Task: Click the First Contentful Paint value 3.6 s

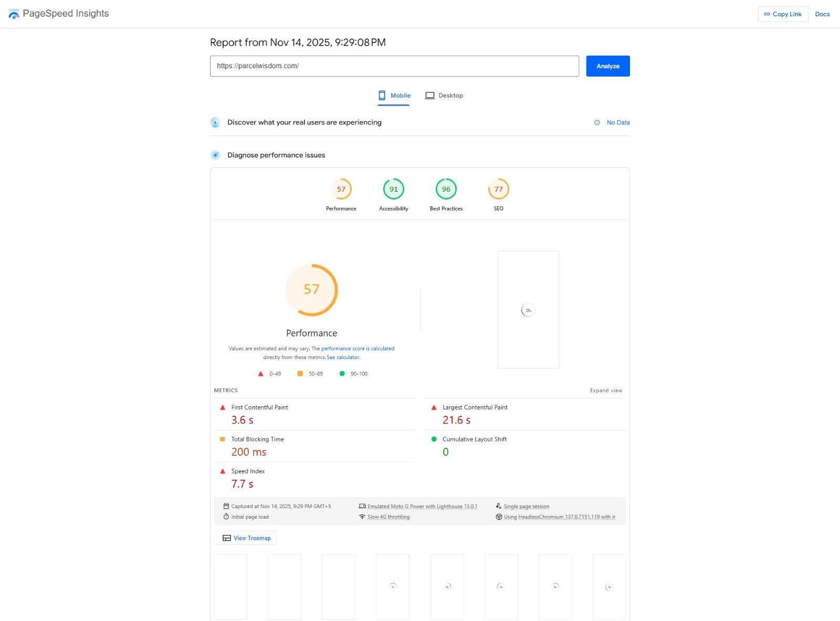Action: pos(243,420)
